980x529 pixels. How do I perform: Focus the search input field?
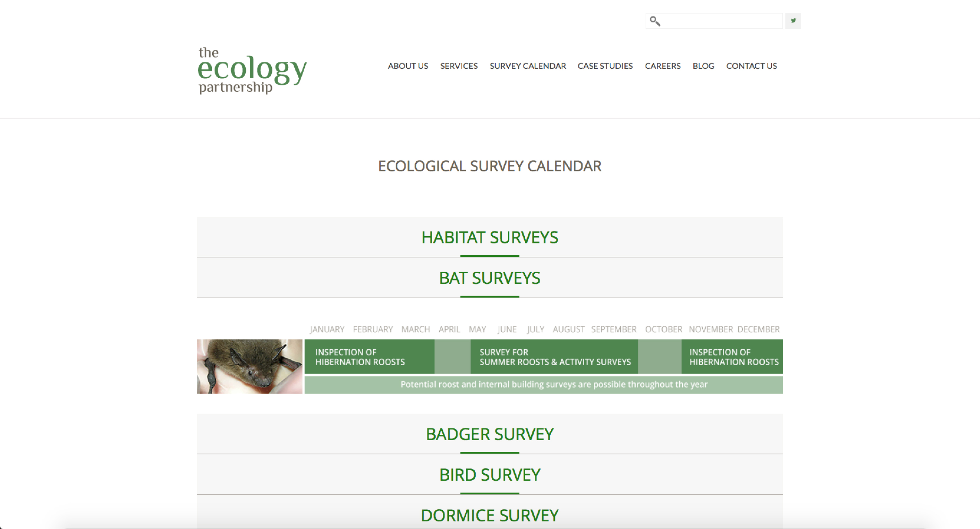click(x=714, y=21)
